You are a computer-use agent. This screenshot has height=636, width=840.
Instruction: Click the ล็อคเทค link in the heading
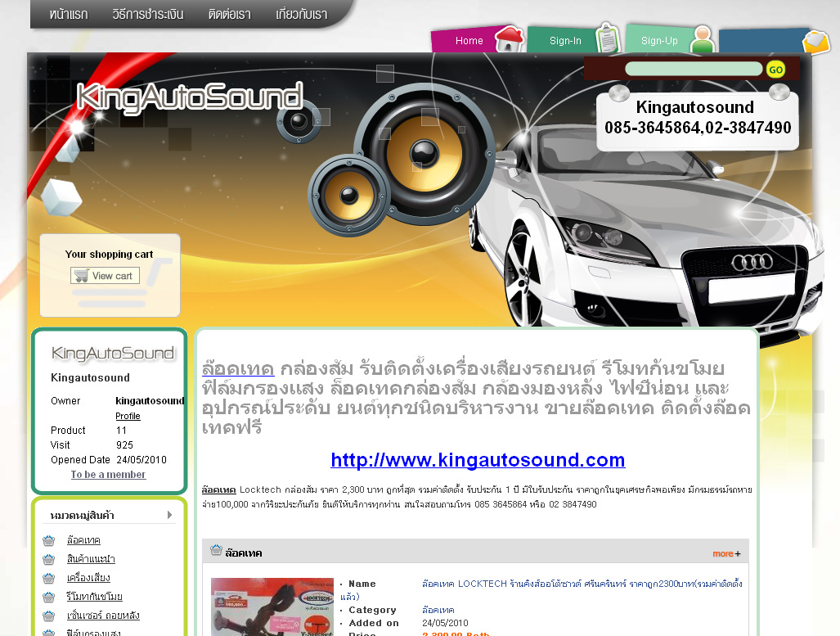[x=238, y=369]
